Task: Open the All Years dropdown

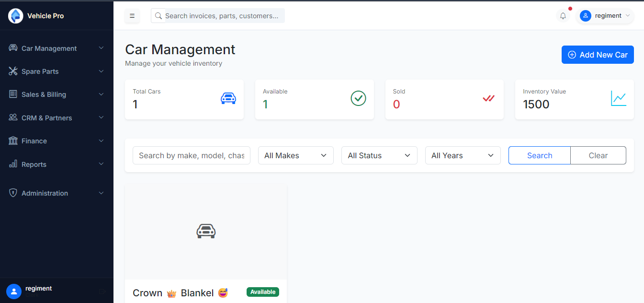Action: point(463,155)
